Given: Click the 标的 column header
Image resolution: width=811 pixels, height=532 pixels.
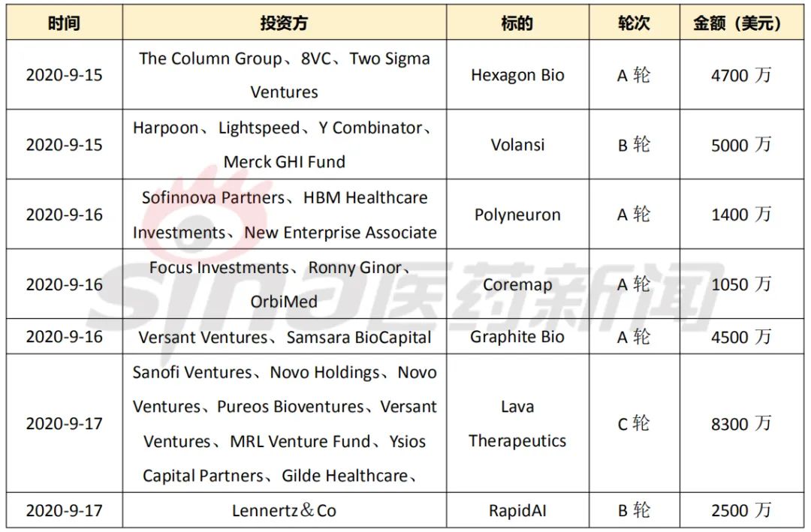Looking at the screenshot, I should click(x=517, y=23).
